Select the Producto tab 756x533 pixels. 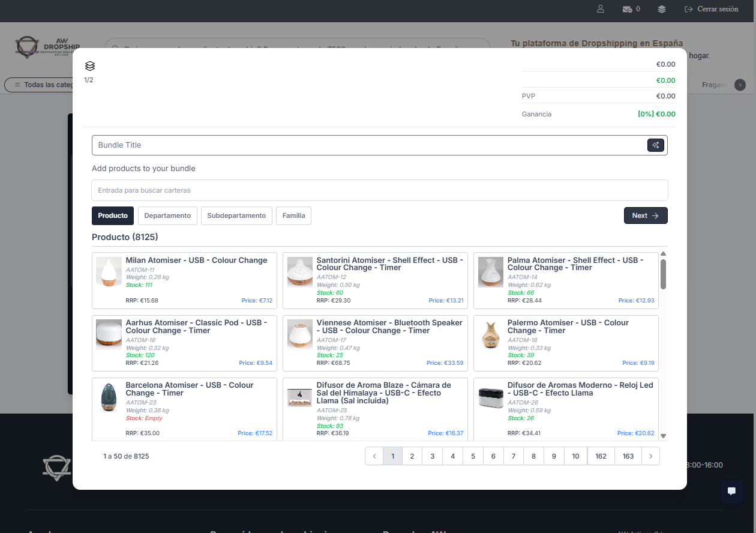pos(113,215)
